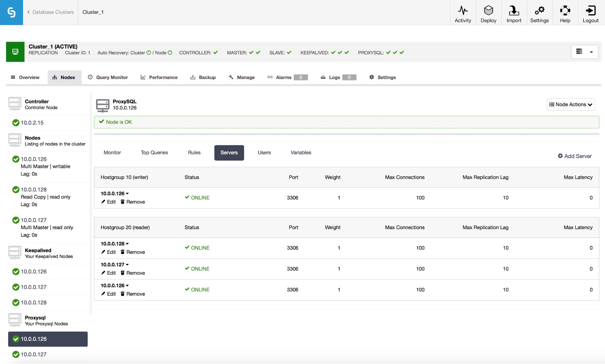Remove server 10.0.0.128 from reader hostgroup
The image size is (605, 364).
[133, 252]
